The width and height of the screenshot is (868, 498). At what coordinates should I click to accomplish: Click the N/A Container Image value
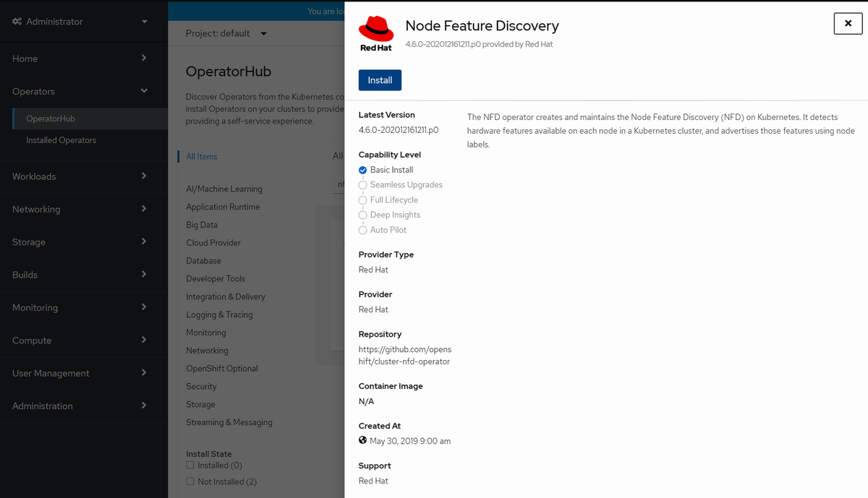tap(366, 401)
